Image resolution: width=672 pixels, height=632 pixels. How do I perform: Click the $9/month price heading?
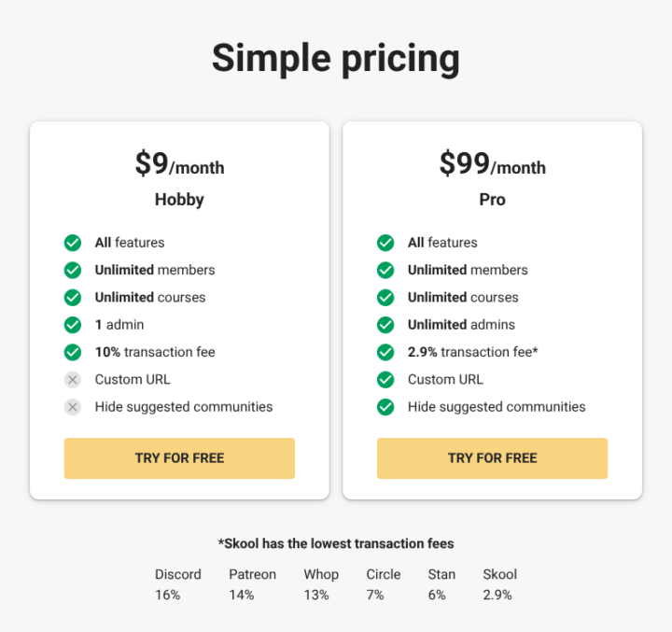click(179, 164)
